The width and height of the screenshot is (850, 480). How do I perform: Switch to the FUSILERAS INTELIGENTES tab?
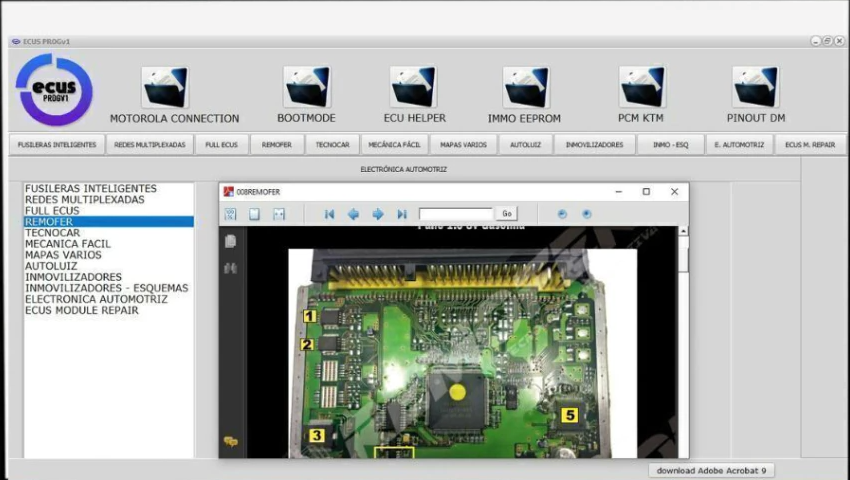[57, 145]
